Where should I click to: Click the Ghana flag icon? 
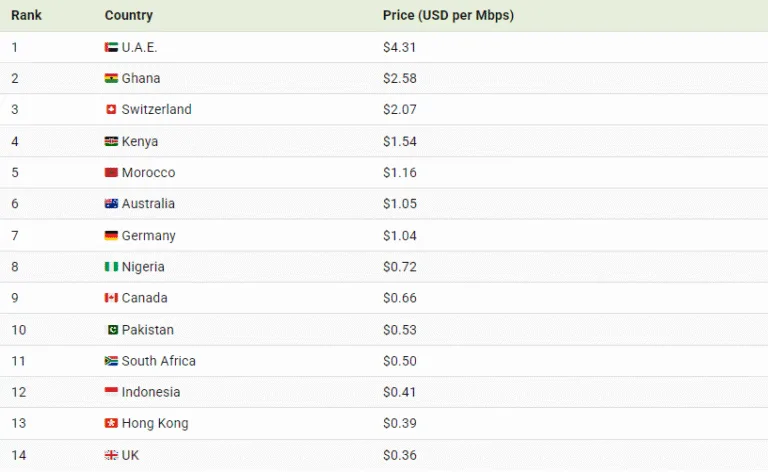pos(111,78)
